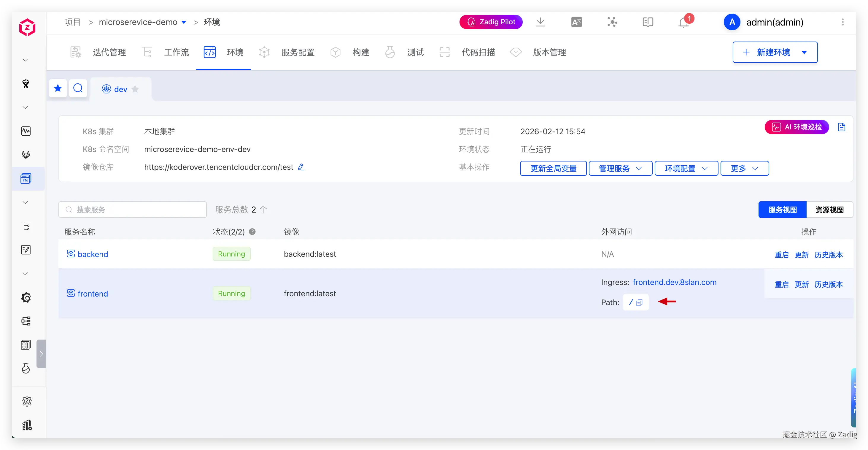
Task: Click the notification bell icon
Action: tap(683, 23)
